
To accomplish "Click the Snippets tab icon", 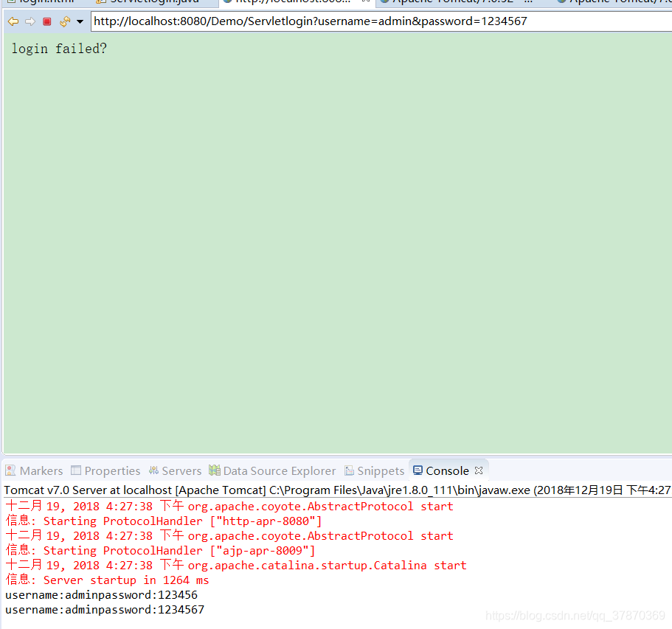I will coord(350,470).
